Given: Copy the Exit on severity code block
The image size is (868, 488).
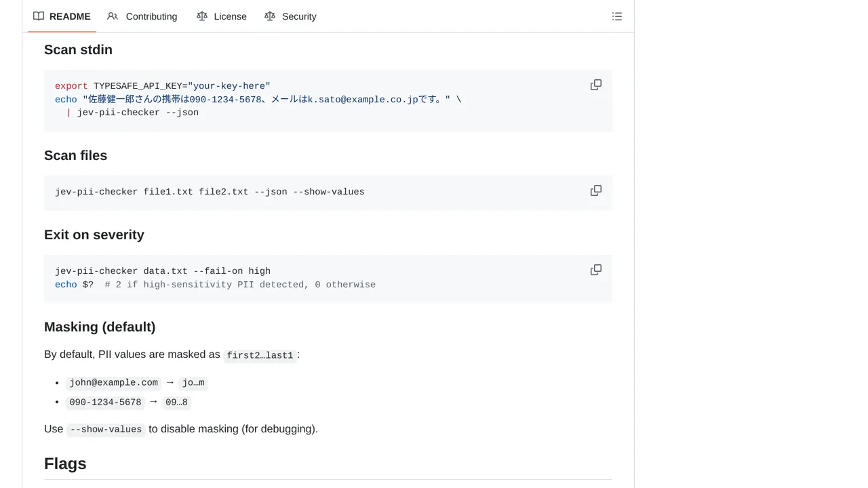Looking at the screenshot, I should tap(596, 270).
